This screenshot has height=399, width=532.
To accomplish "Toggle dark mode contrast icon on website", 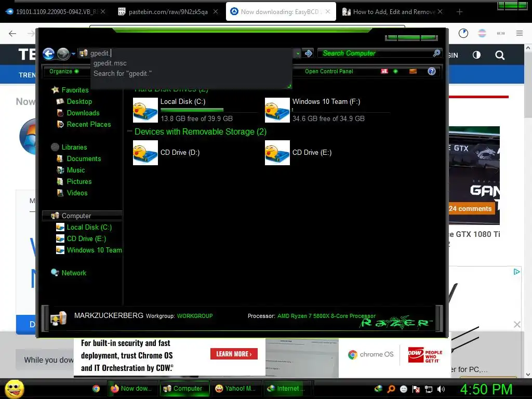I will tap(477, 55).
